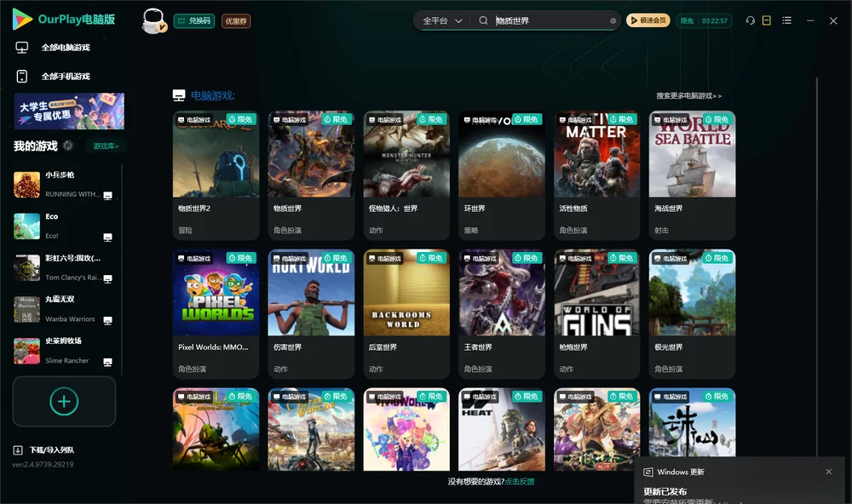
Task: Click the Windows 更新 notification icon
Action: pyautogui.click(x=648, y=472)
